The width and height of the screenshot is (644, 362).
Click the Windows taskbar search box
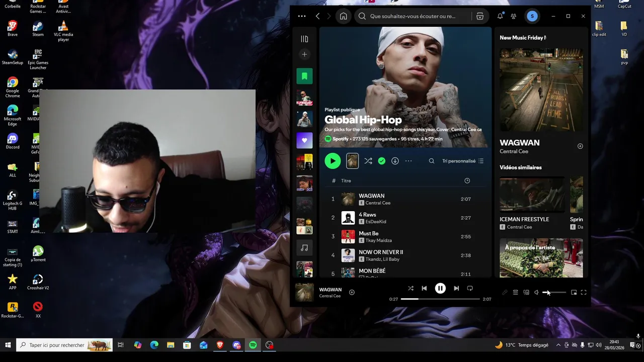tap(65, 345)
